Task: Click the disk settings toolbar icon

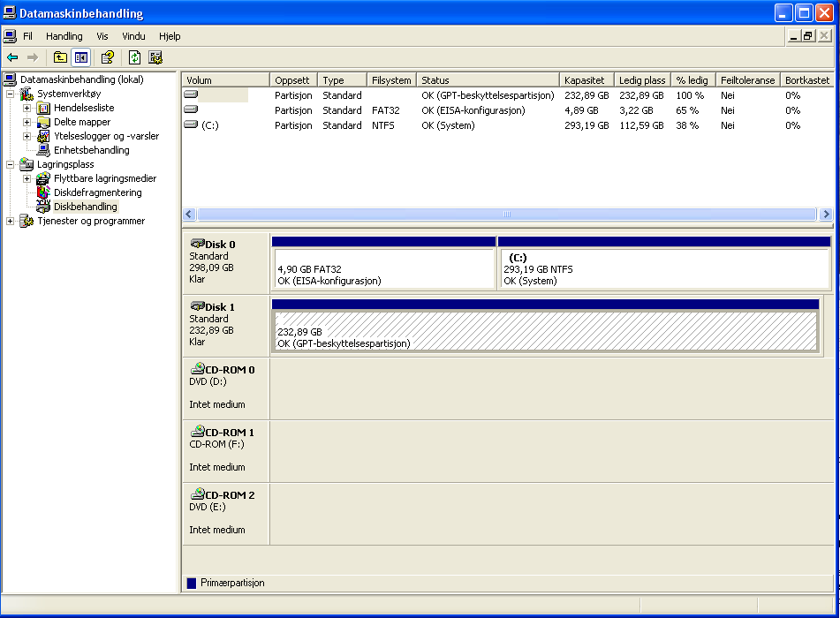Action: (x=155, y=57)
